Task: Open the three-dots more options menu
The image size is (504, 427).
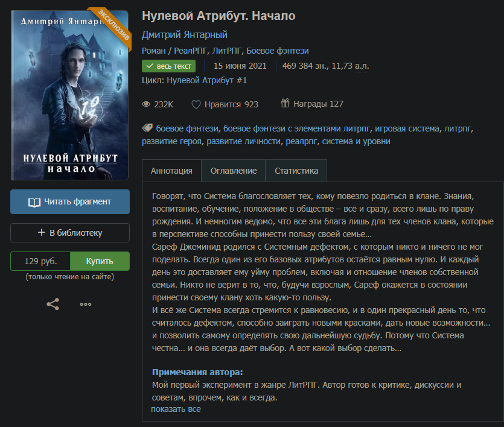Action: (86, 304)
